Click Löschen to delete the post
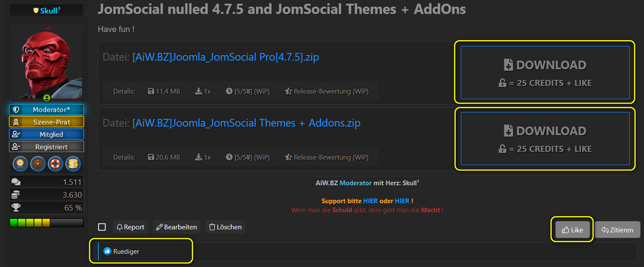Image resolution: width=644 pixels, height=267 pixels. (x=225, y=227)
